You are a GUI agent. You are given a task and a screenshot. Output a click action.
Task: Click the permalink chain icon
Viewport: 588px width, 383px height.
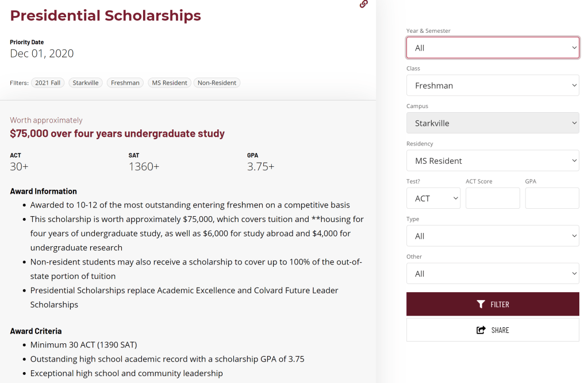pos(363,4)
